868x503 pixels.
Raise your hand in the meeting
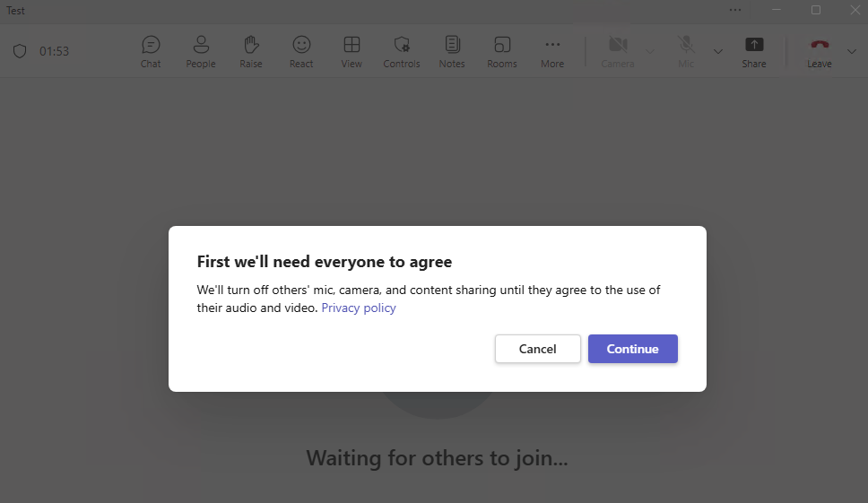(251, 51)
